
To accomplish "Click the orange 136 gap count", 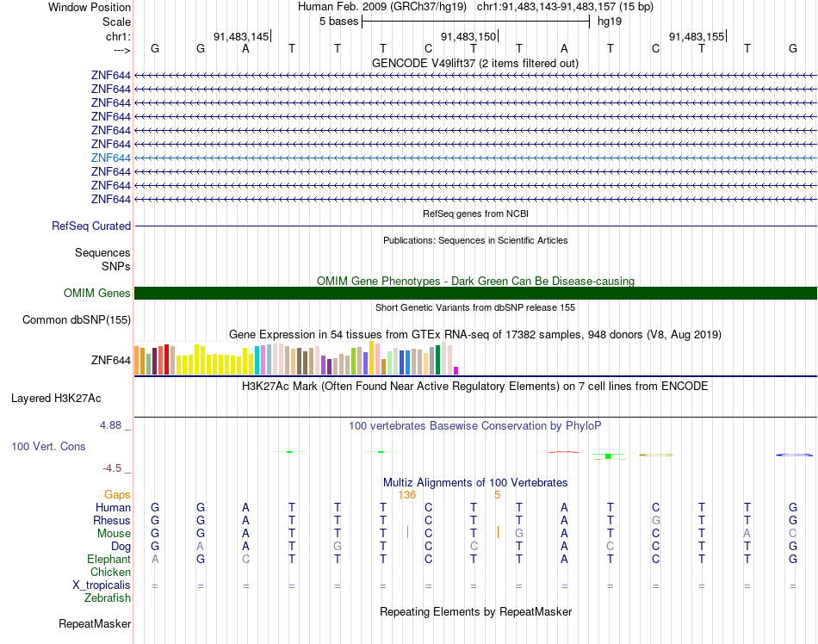I will 407,495.
